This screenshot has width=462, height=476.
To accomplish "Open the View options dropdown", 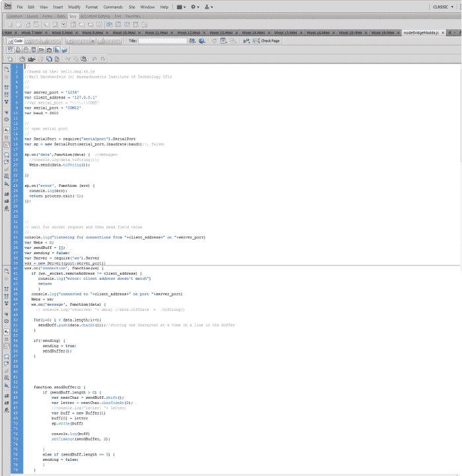I will [x=224, y=41].
